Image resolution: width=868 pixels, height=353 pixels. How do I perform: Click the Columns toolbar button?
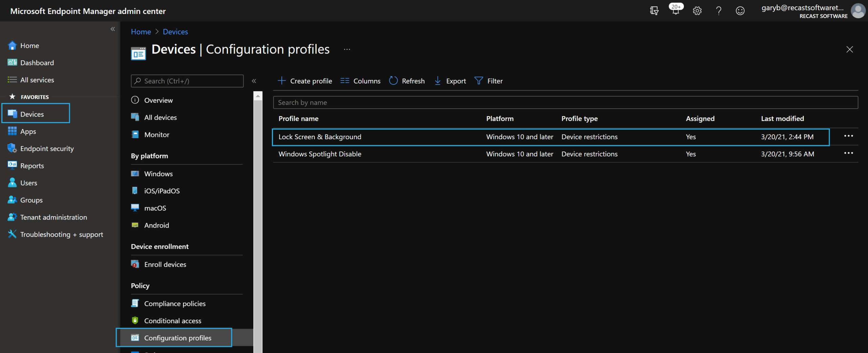click(x=360, y=81)
